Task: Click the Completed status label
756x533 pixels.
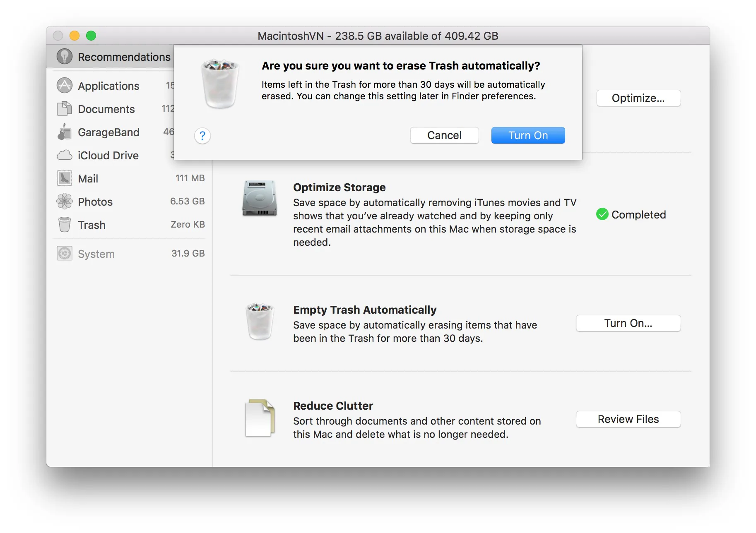Action: click(x=639, y=214)
